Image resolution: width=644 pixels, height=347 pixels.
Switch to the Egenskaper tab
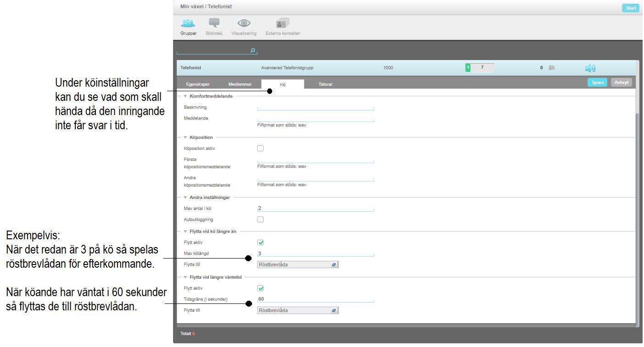point(198,84)
